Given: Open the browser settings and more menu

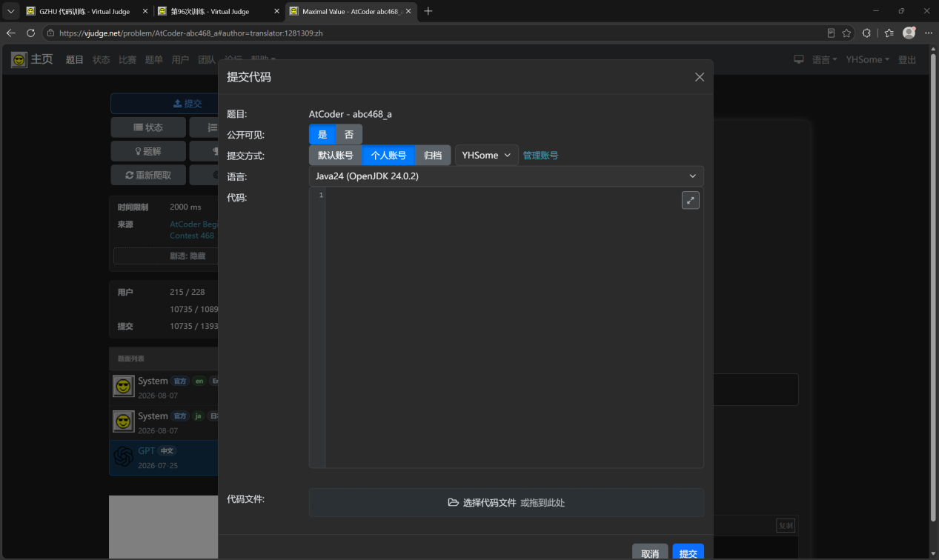Looking at the screenshot, I should tap(928, 33).
